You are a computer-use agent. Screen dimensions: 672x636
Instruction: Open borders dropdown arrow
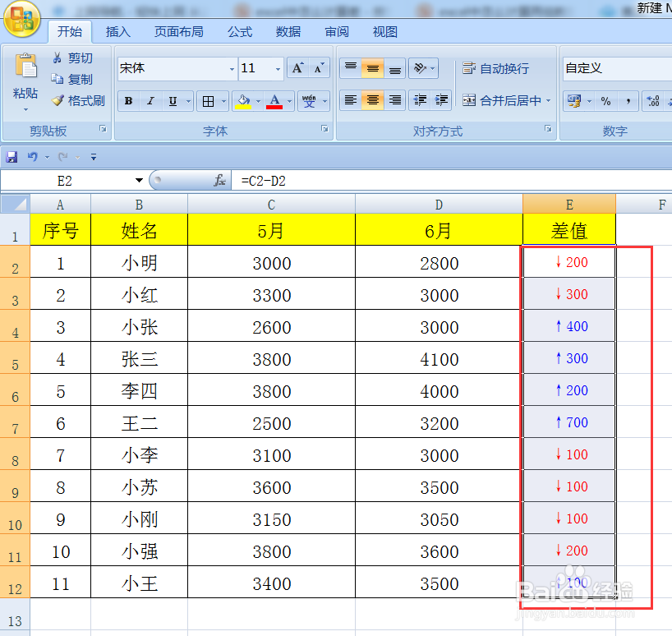223,102
